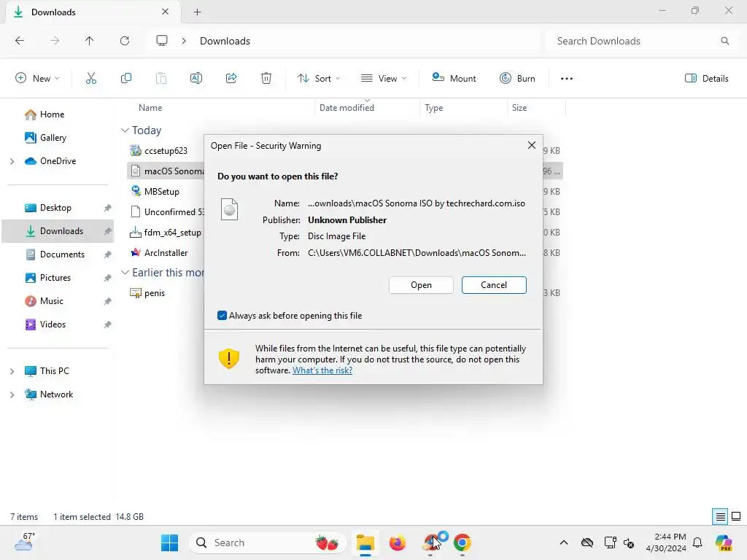The image size is (747, 560).
Task: Click Open in the security warning
Action: point(421,285)
